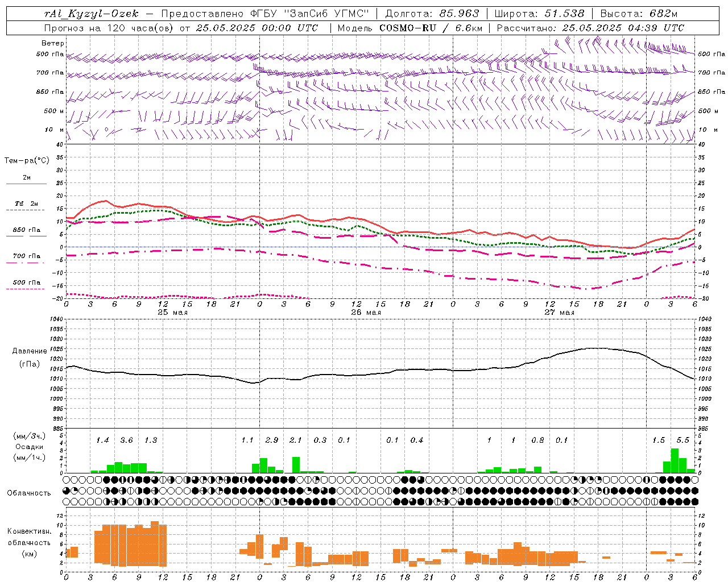
Task: Click the station name rAl_Kyzyl-Ozek
Action: click(x=91, y=14)
